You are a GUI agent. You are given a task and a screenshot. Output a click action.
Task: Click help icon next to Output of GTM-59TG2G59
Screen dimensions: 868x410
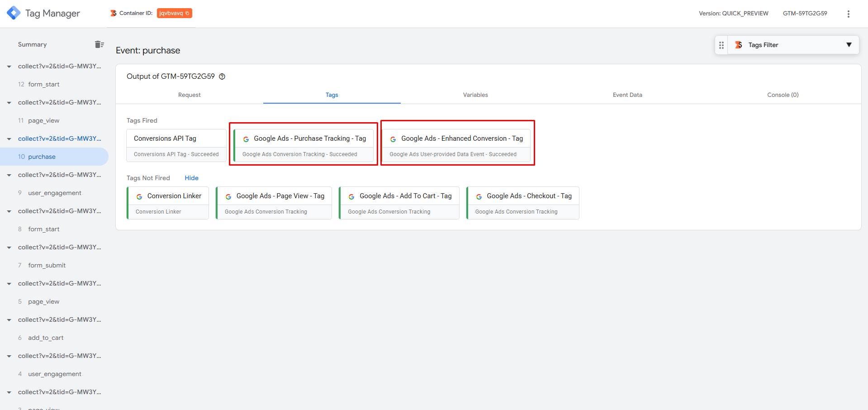[222, 76]
